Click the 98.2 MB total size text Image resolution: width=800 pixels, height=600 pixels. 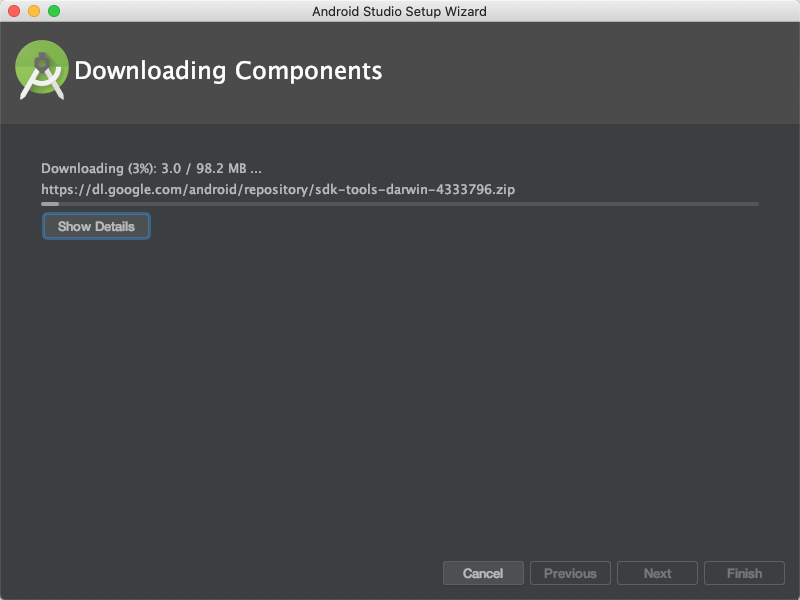point(221,168)
